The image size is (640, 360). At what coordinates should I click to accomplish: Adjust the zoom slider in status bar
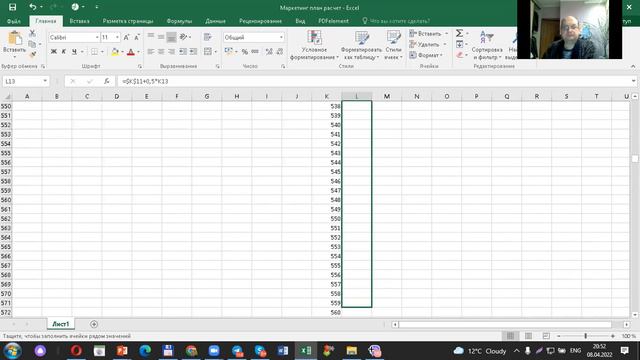pos(585,336)
